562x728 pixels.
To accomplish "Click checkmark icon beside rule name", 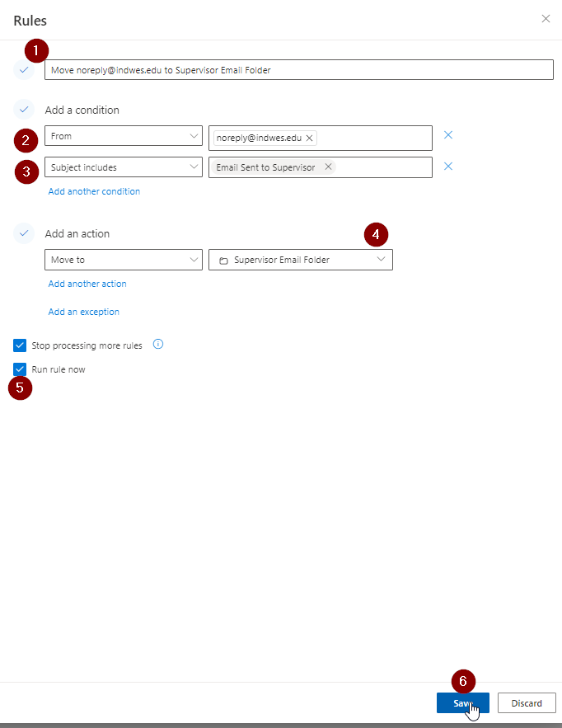I will tap(24, 69).
